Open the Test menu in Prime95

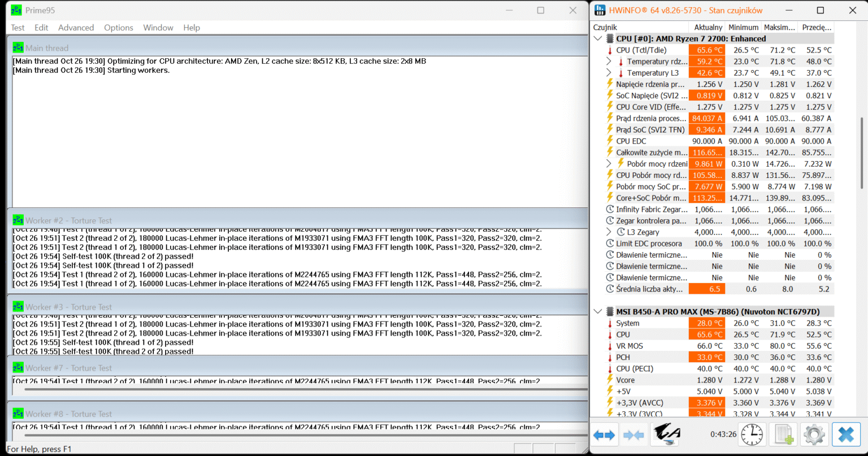point(18,28)
